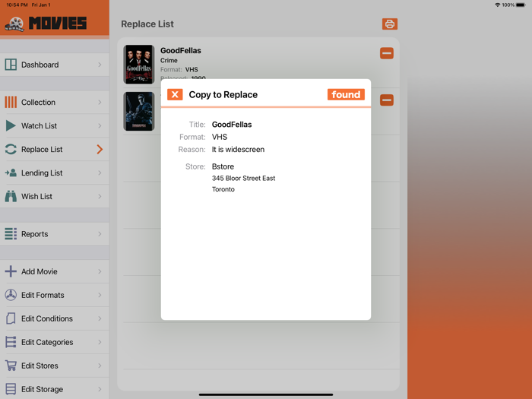This screenshot has width=532, height=399.
Task: Click the Reports list icon
Action: coord(11,234)
